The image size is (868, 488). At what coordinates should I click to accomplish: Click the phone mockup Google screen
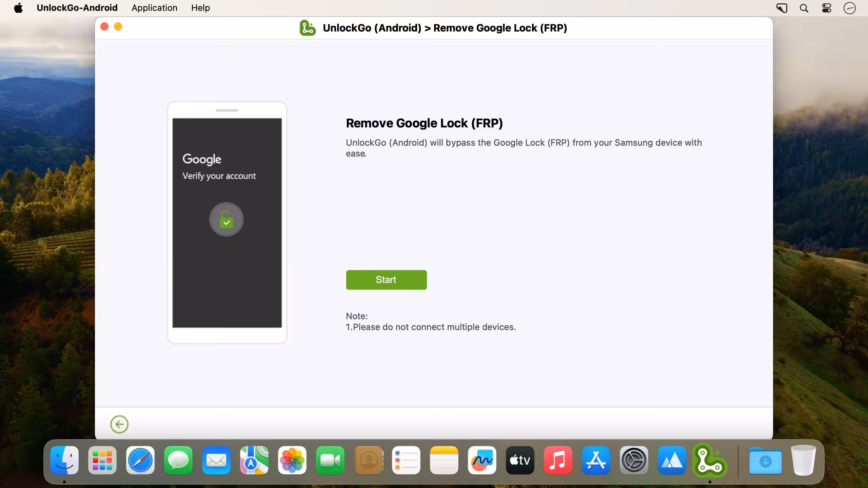227,223
